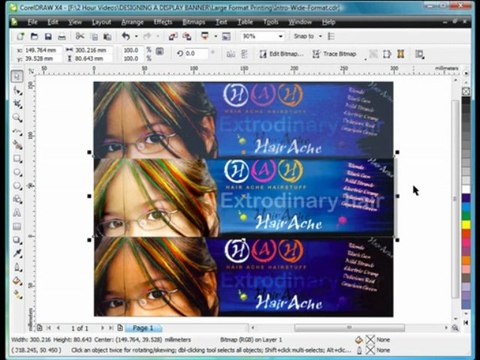Go to the last page
This screenshot has width=480, height=360.
click(110, 328)
